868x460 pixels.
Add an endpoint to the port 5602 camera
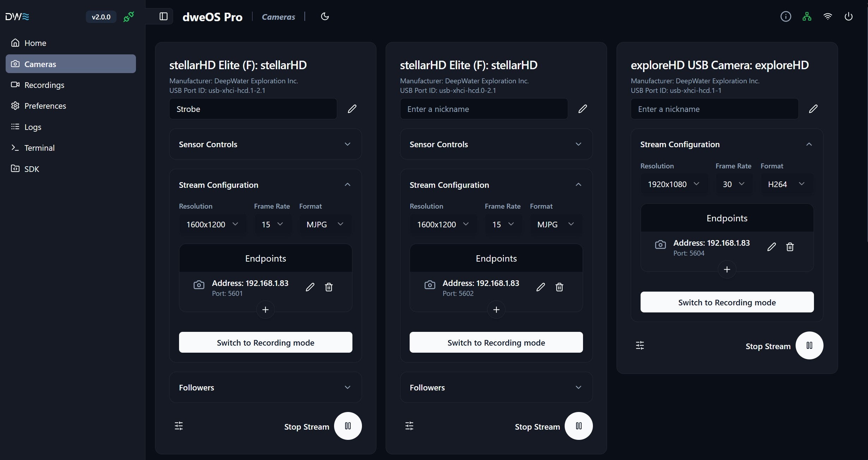(496, 310)
